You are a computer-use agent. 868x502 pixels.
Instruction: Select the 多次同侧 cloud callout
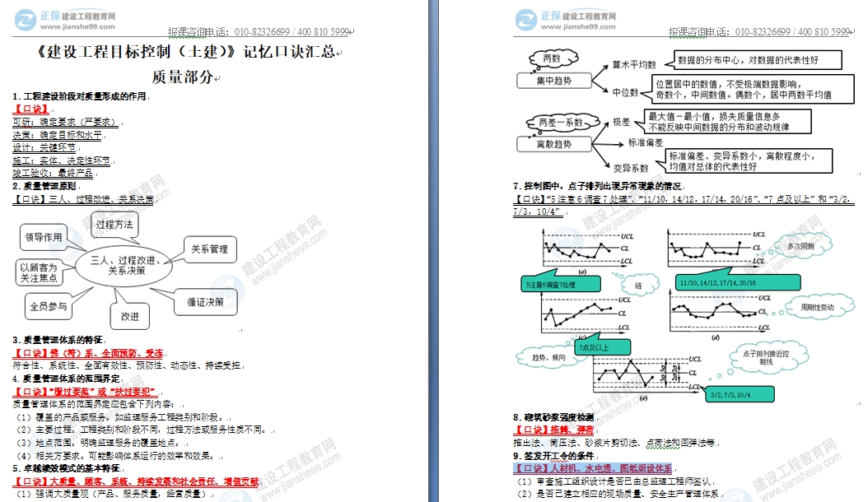[x=800, y=246]
